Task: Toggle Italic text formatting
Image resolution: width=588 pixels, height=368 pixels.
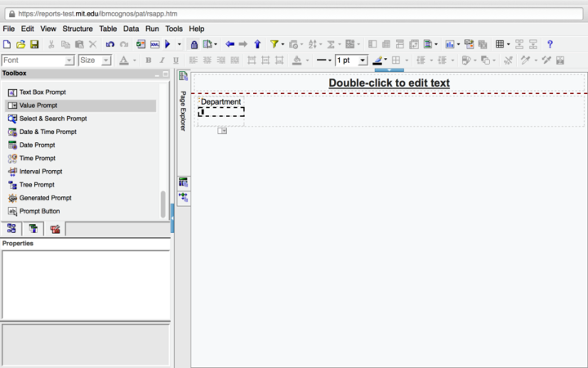Action: pyautogui.click(x=162, y=61)
